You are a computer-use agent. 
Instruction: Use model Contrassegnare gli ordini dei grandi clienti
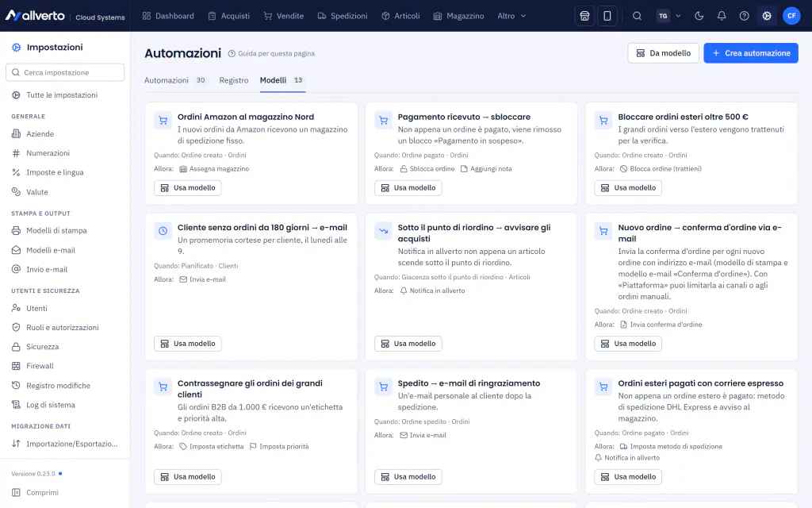click(x=187, y=476)
